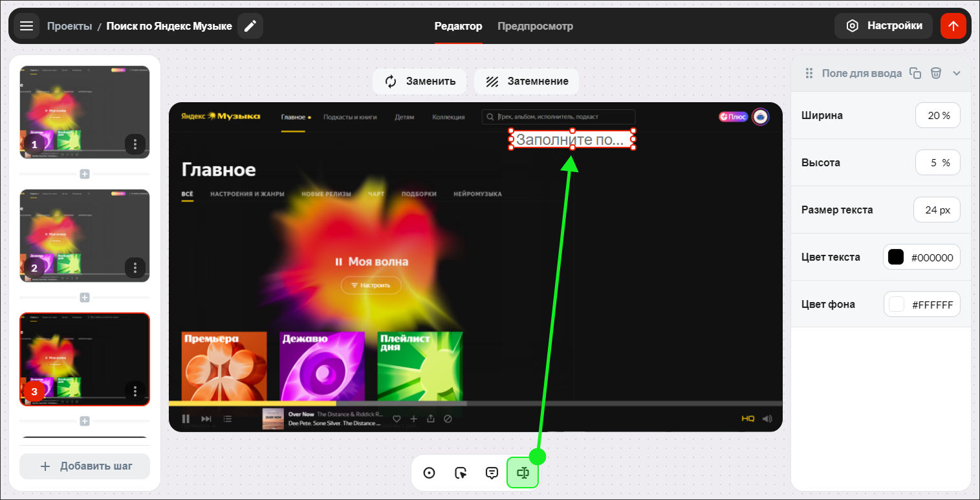Click the Моя волна pause control

pyautogui.click(x=338, y=262)
